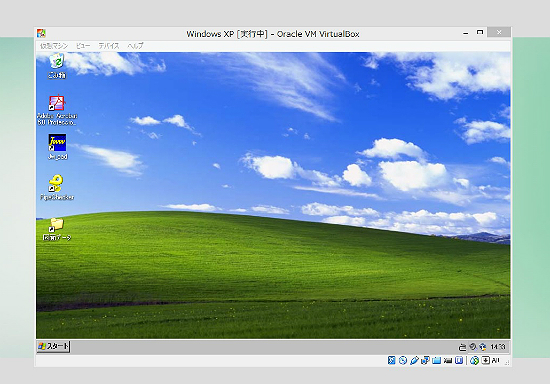
Task: Select the ごみ箱 recycle bin desktop icon
Action: click(x=57, y=66)
